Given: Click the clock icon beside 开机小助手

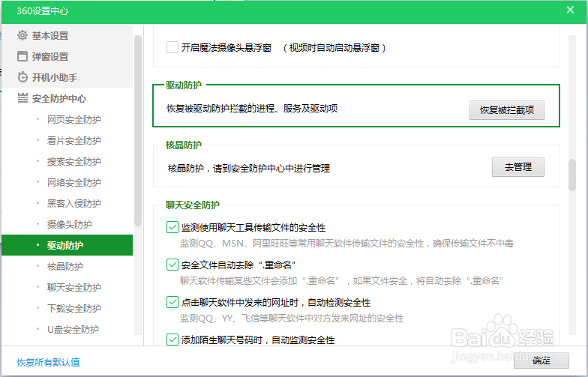Looking at the screenshot, I should pyautogui.click(x=22, y=77).
